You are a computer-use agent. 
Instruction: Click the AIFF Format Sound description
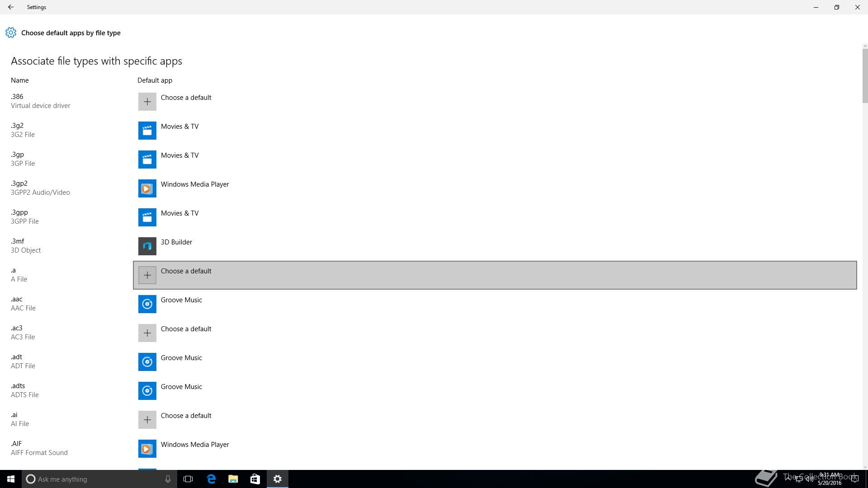pyautogui.click(x=39, y=453)
